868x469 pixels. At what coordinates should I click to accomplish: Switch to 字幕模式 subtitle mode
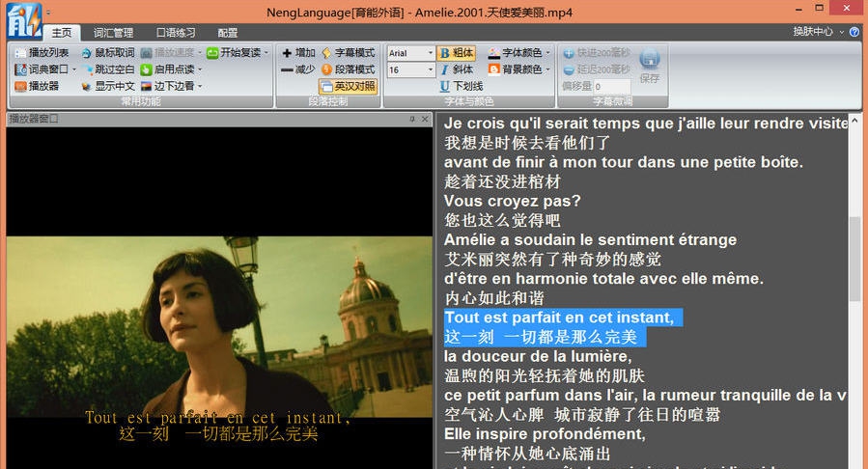point(349,52)
